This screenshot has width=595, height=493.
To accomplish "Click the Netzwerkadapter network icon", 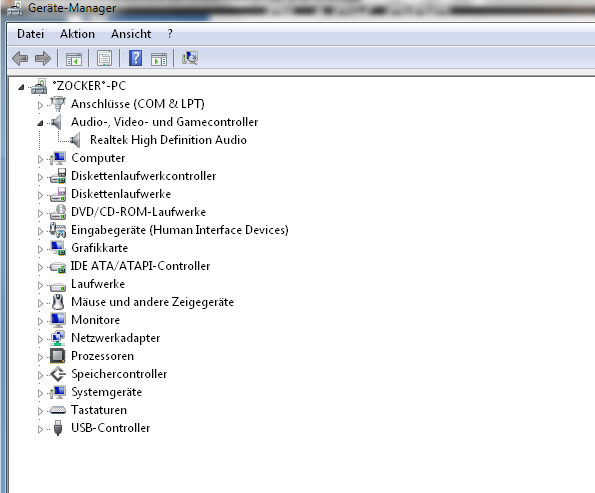I will coord(58,338).
